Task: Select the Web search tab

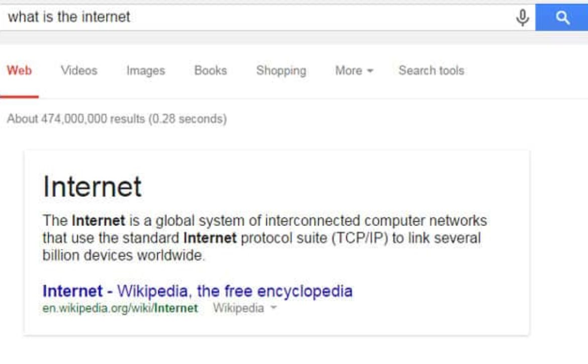Action: click(19, 70)
